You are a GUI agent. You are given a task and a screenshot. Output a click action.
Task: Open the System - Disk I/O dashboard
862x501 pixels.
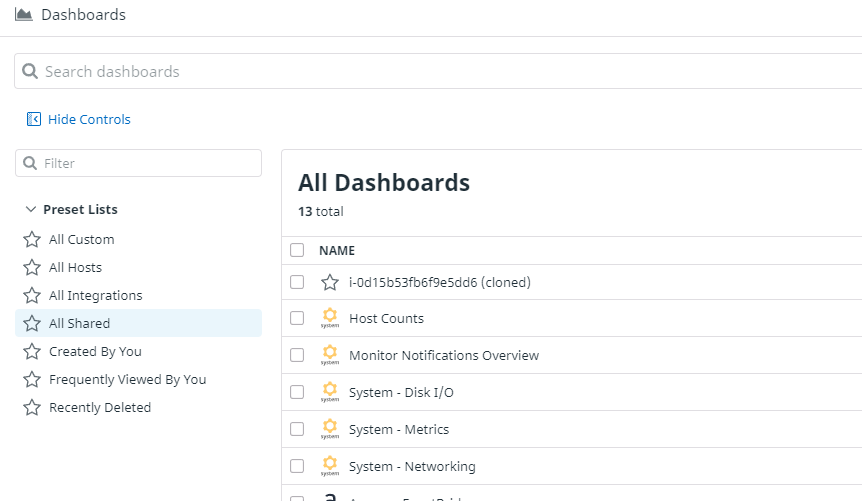pos(401,393)
